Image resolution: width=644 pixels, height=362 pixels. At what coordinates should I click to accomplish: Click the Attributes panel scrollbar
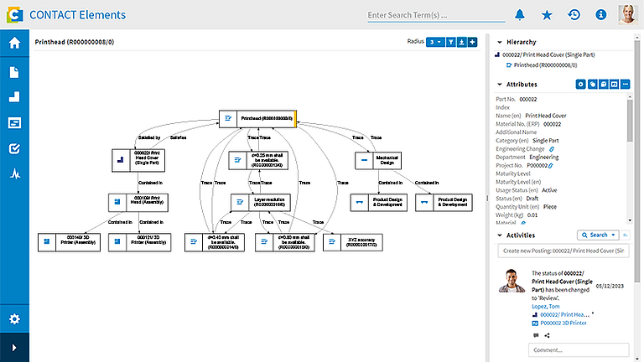(x=630, y=121)
